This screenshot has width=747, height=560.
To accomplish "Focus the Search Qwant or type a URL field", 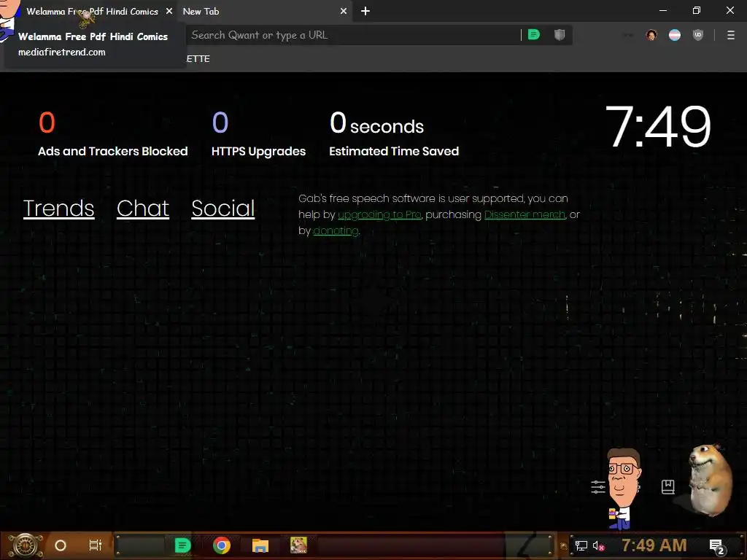I will click(x=352, y=35).
